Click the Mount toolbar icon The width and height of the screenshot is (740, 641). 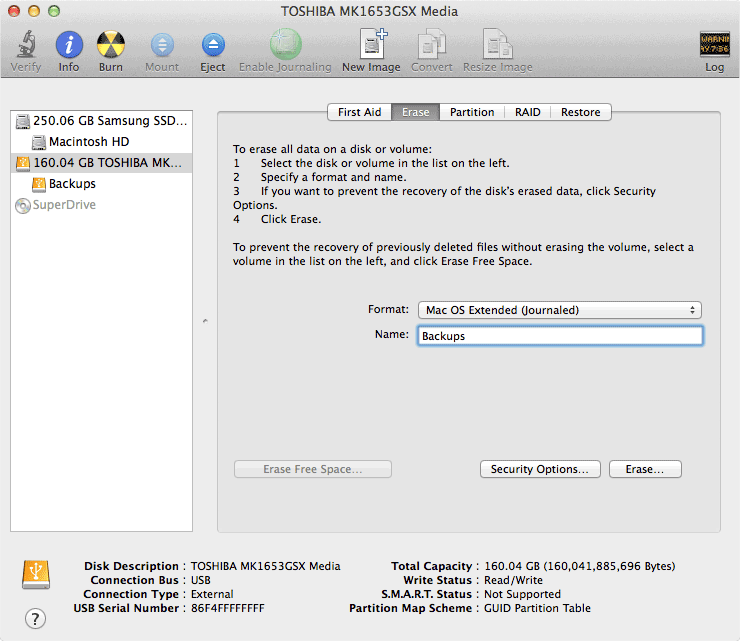pos(162,46)
